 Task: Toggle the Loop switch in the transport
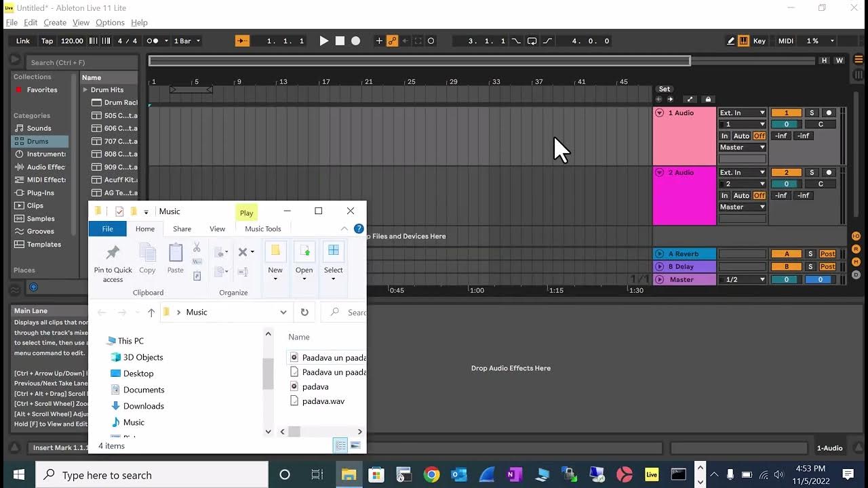pos(532,41)
